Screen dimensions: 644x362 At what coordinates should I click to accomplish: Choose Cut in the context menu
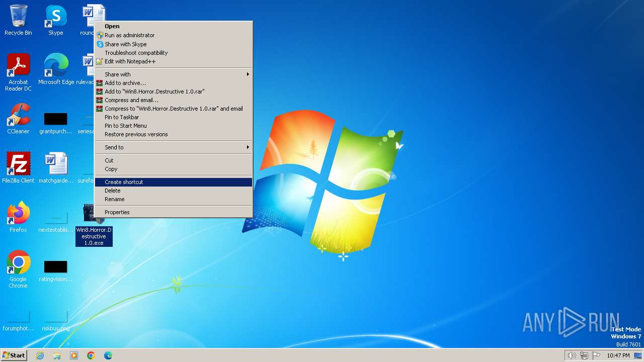[x=174, y=160]
